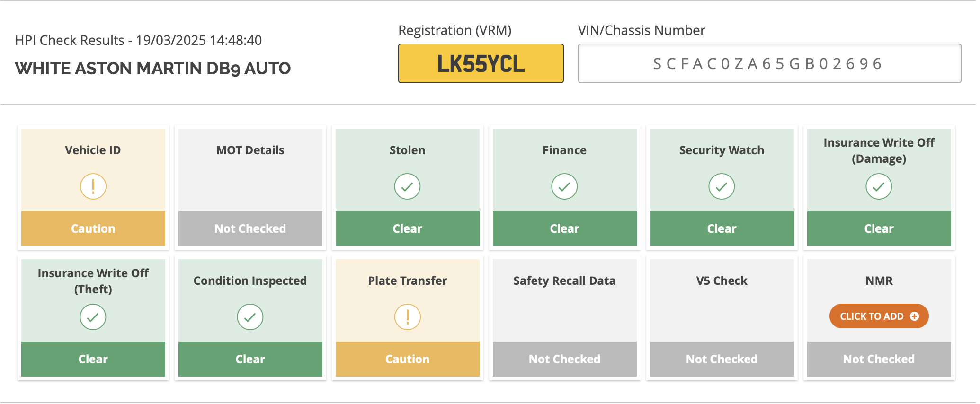Viewport: 980px width, 404px height.
Task: Open the V5 Check Not Checked status
Action: tap(722, 359)
